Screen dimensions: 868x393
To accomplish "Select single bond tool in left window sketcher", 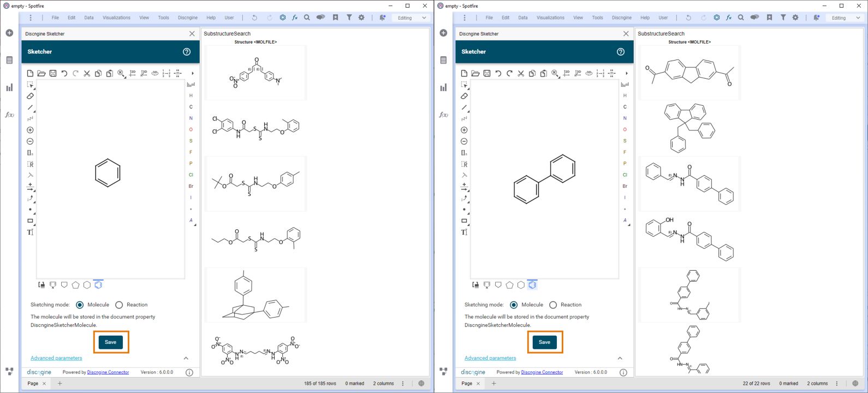I will pos(30,108).
